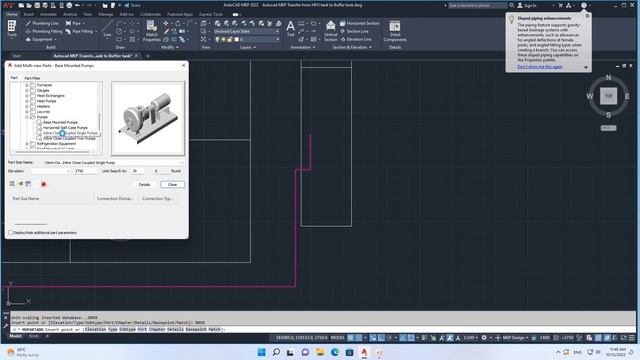Choose the Section Line tool
The height and width of the screenshot is (360, 640).
point(354,31)
